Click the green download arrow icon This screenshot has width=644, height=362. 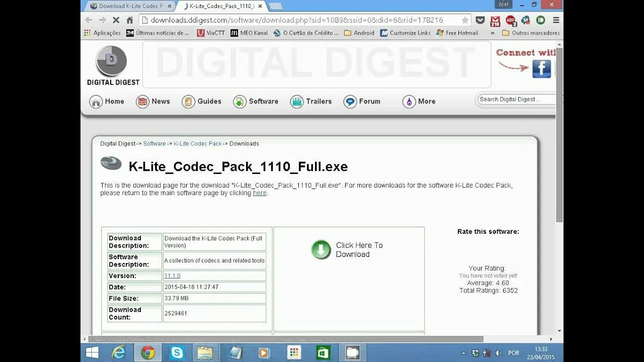[x=321, y=250]
